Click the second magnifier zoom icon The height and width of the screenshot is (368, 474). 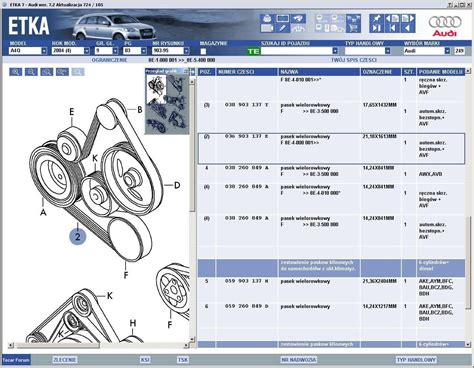tap(31, 72)
